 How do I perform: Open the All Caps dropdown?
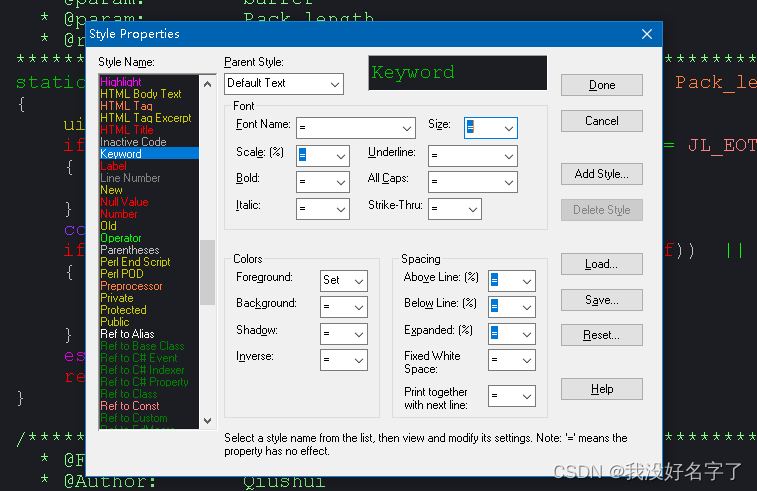pos(473,182)
